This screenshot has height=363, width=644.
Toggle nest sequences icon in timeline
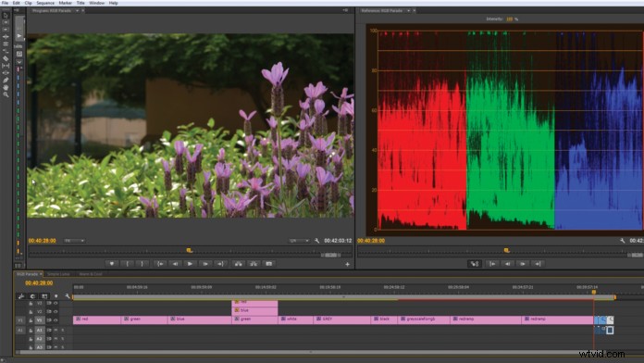coord(21,296)
